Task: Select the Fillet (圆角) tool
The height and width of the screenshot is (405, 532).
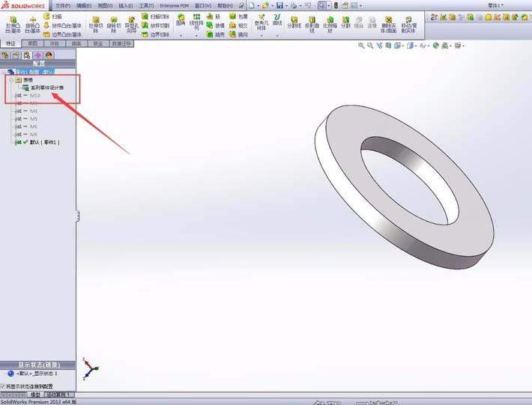Action: 181,20
